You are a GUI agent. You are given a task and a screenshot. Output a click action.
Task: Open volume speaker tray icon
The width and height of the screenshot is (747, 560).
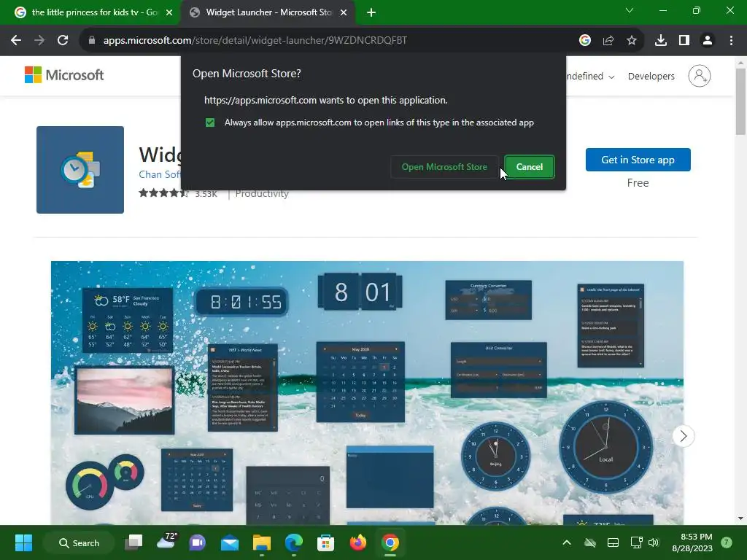point(654,542)
